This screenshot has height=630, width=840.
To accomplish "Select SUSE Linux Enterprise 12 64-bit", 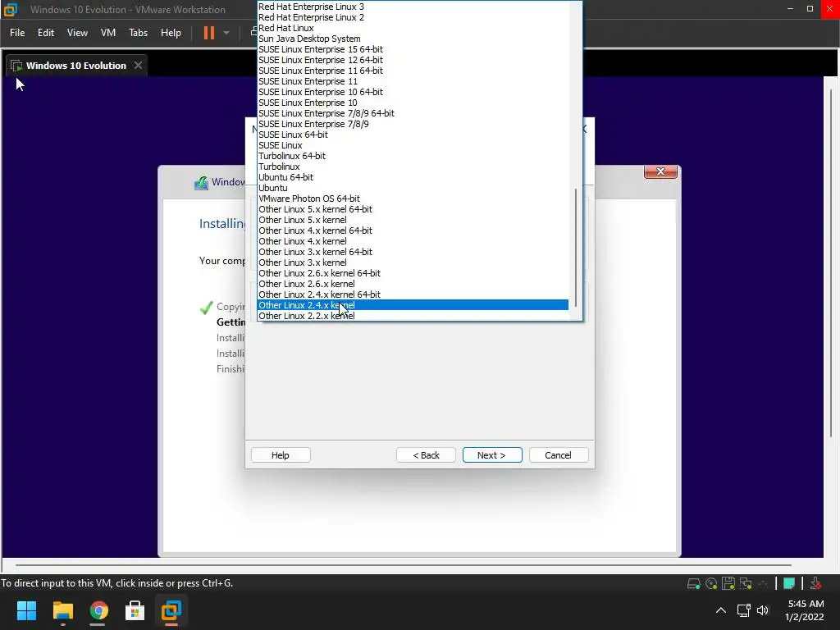I will point(413,60).
